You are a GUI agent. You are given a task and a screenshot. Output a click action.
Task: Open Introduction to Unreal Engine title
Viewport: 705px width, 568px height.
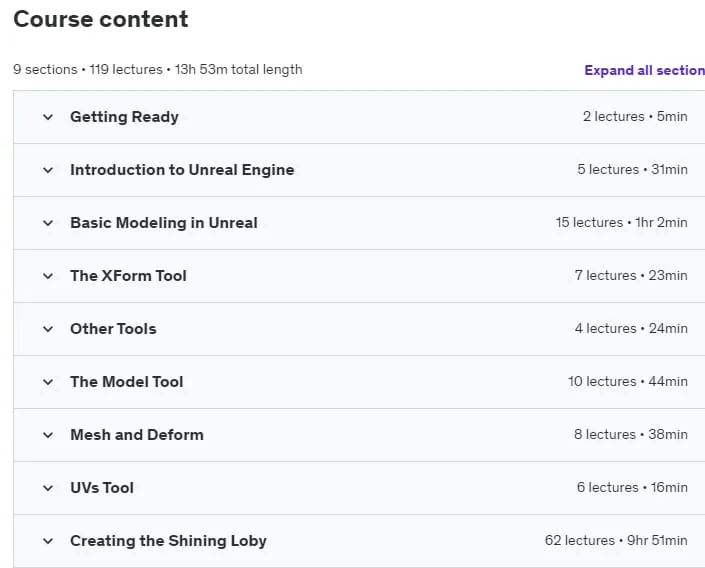pos(182,170)
